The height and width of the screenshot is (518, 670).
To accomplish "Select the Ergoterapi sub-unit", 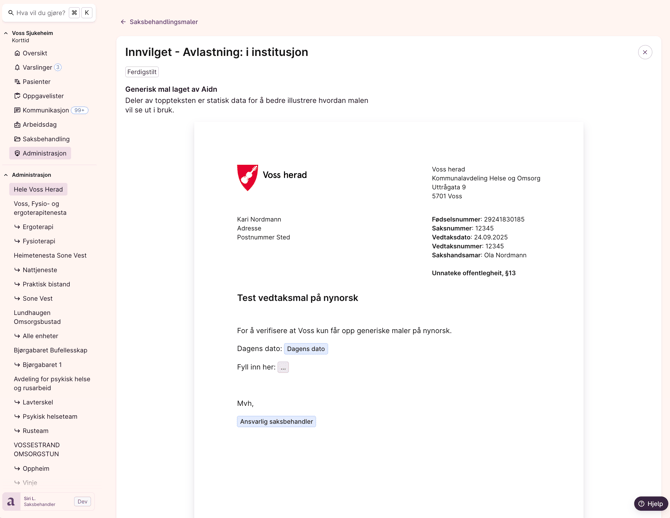I will coord(38,227).
